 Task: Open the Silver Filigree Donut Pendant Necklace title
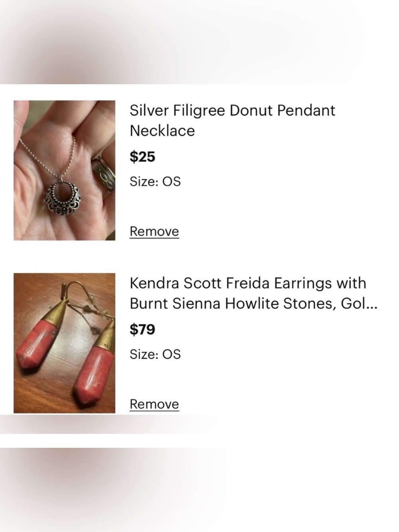(x=232, y=120)
